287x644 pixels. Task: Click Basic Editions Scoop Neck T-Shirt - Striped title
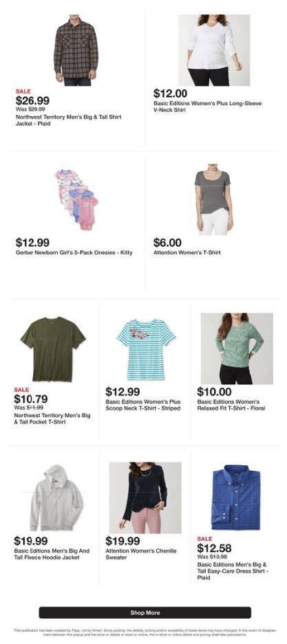(x=143, y=405)
